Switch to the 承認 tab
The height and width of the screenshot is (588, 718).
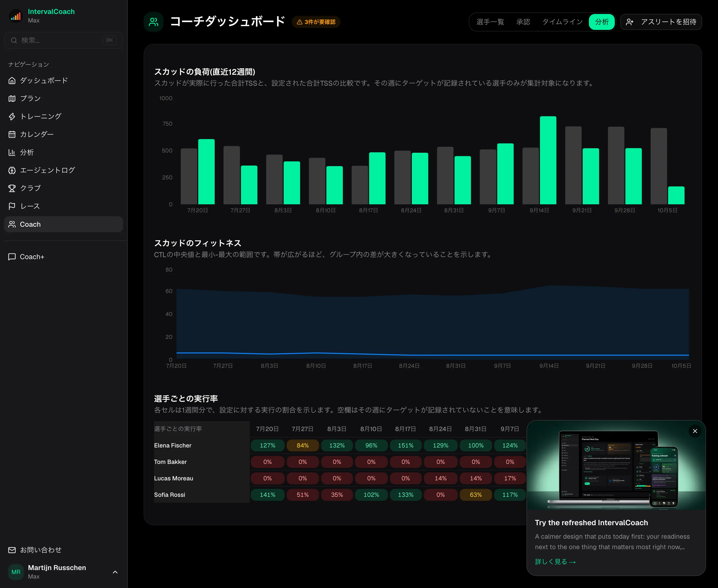coord(523,22)
